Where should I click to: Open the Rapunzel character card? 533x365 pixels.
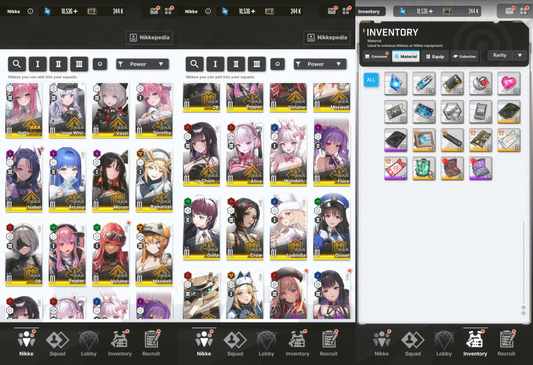(x=154, y=180)
